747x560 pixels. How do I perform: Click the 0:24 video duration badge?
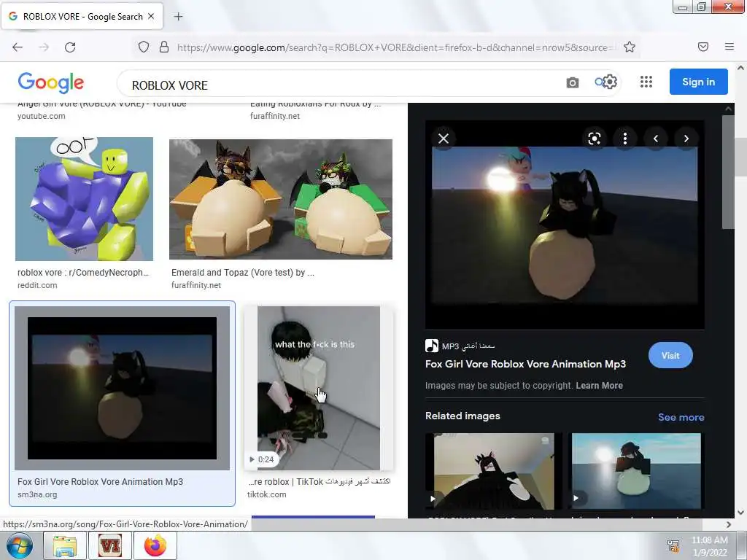262,459
